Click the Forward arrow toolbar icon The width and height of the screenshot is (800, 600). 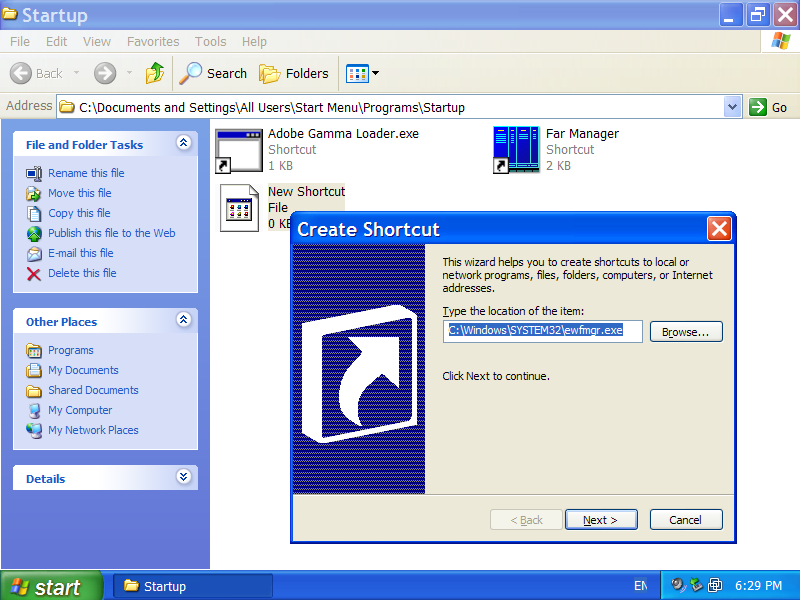click(x=105, y=73)
